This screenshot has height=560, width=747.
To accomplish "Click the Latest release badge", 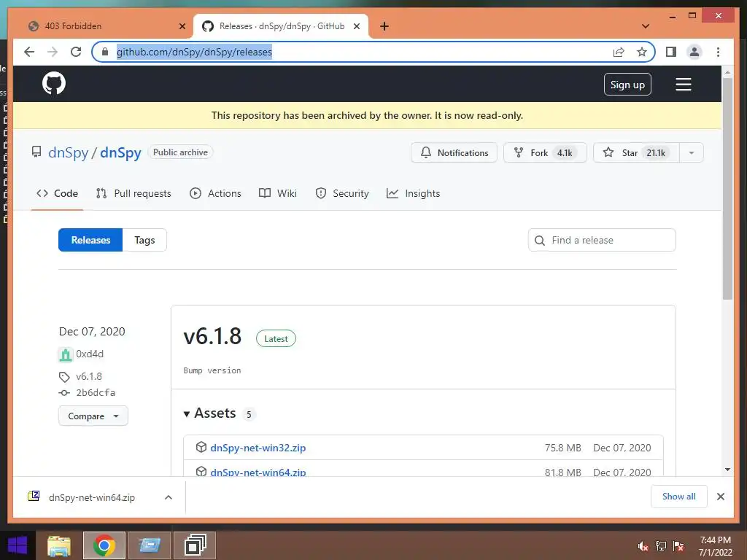I will pos(276,338).
